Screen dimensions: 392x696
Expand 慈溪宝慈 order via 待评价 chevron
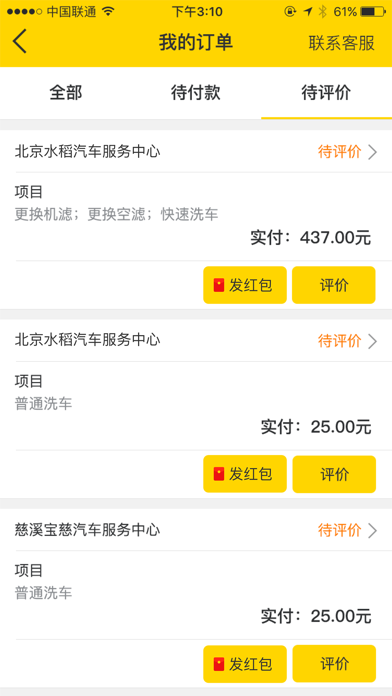coord(372,530)
